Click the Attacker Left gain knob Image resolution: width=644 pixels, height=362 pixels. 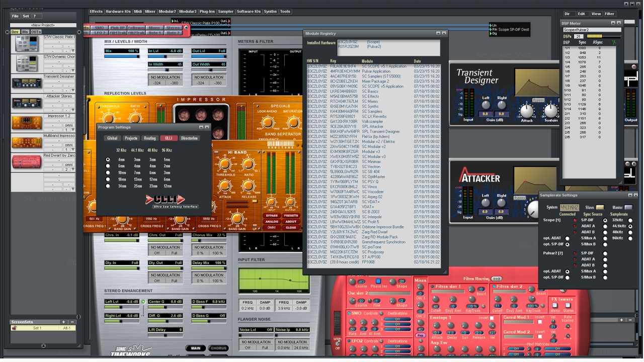(486, 203)
